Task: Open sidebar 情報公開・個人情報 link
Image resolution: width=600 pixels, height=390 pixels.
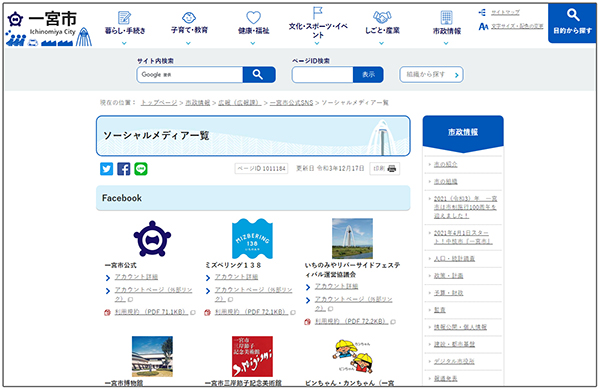Action: [x=460, y=327]
